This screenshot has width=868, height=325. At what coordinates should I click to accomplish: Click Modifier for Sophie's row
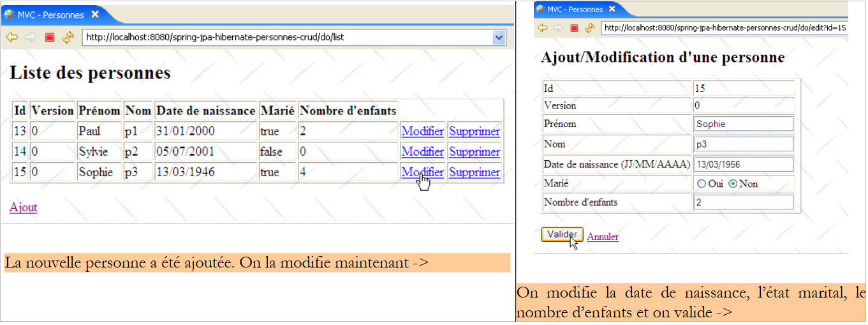point(422,172)
